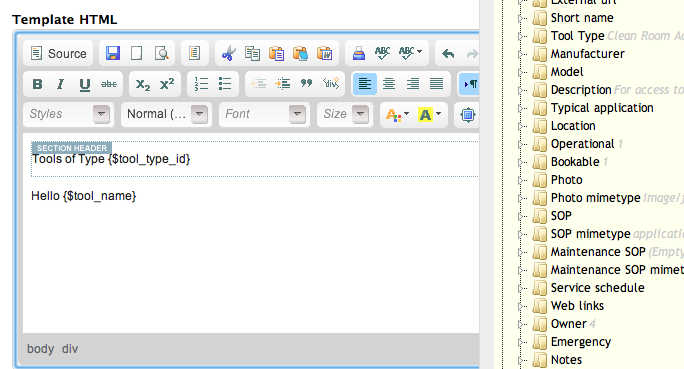The width and height of the screenshot is (684, 369).
Task: Toggle Superscript formatting
Action: tap(167, 84)
